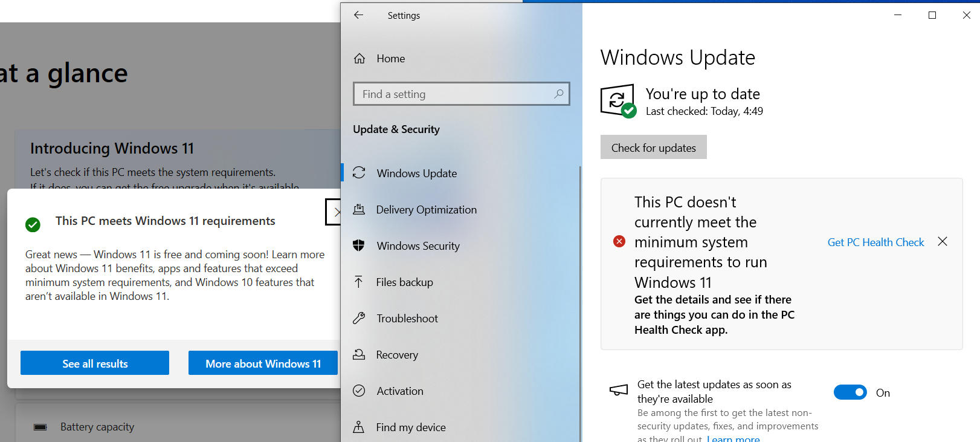Image resolution: width=980 pixels, height=442 pixels.
Task: Close the Settings window
Action: [966, 15]
